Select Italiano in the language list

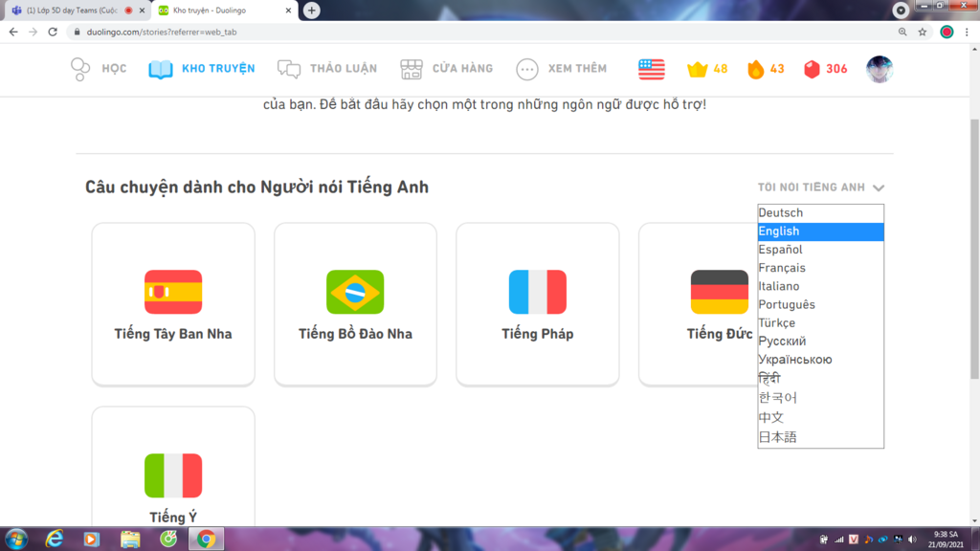pos(820,286)
